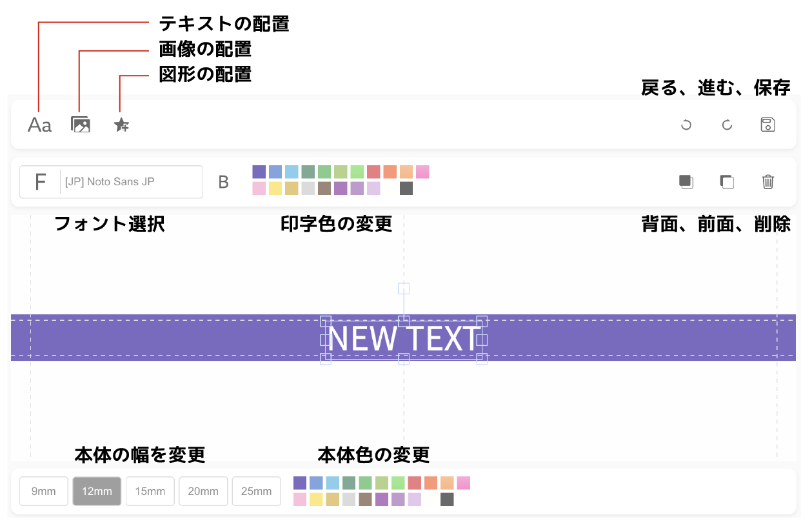
Task: Send object to back icon
Action: (686, 181)
